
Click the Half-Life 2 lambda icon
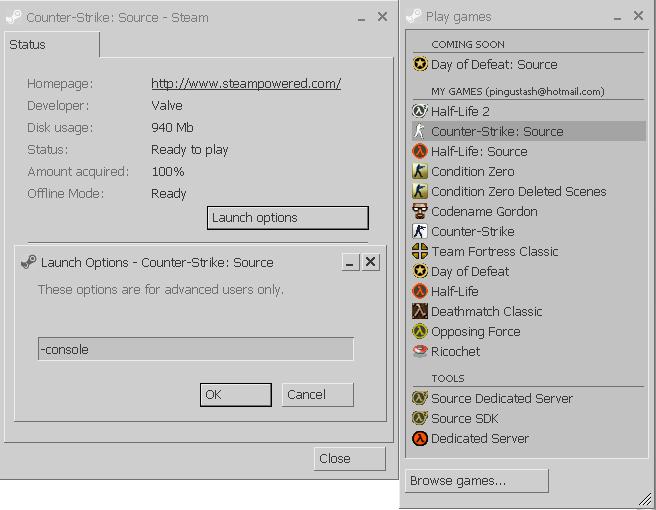420,111
